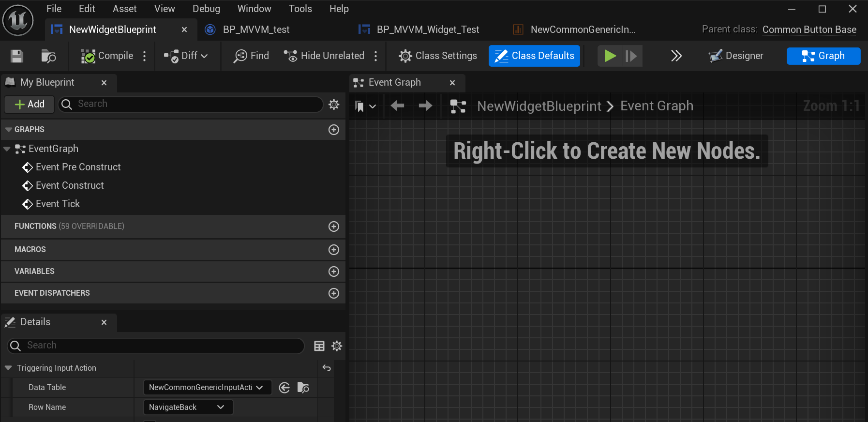
Task: Close the Details panel
Action: pyautogui.click(x=104, y=322)
